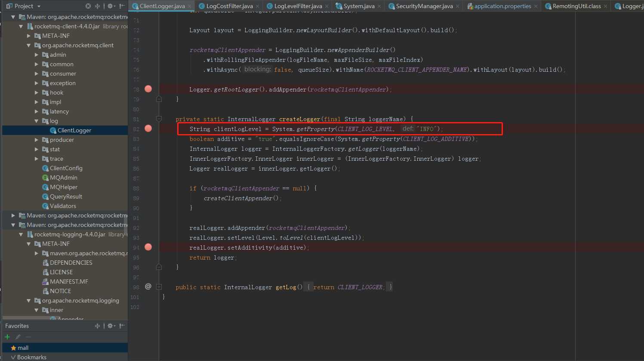Viewport: 644px width, 361px height.
Task: Collapse the org.apache.rocketmq.logging package
Action: pyautogui.click(x=29, y=300)
